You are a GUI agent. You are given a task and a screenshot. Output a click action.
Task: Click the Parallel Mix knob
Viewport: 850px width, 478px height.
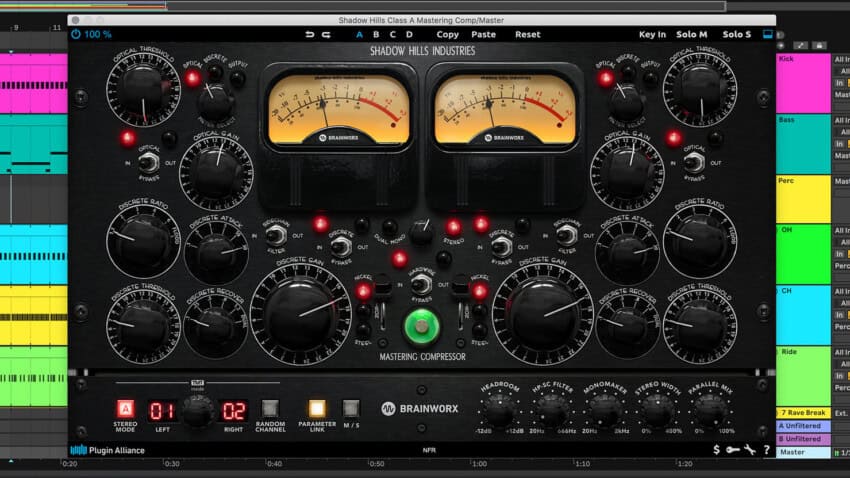[711, 410]
